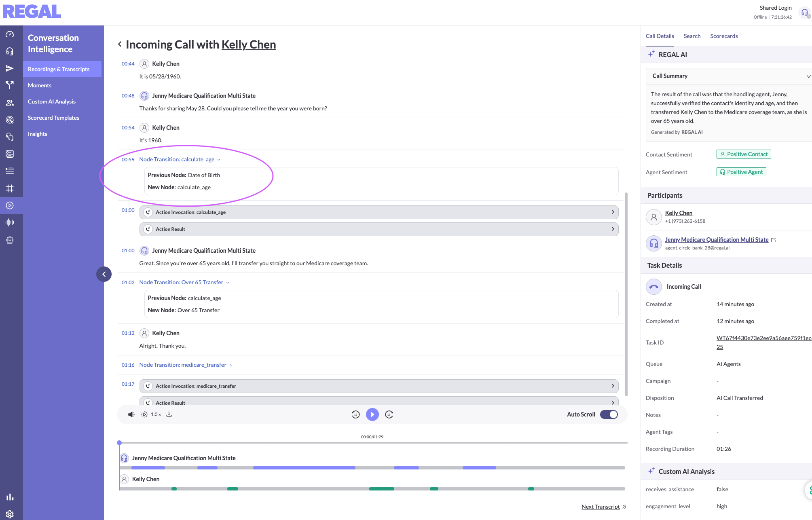The height and width of the screenshot is (520, 812).
Task: Rewind the recording 15 seconds
Action: 355,414
